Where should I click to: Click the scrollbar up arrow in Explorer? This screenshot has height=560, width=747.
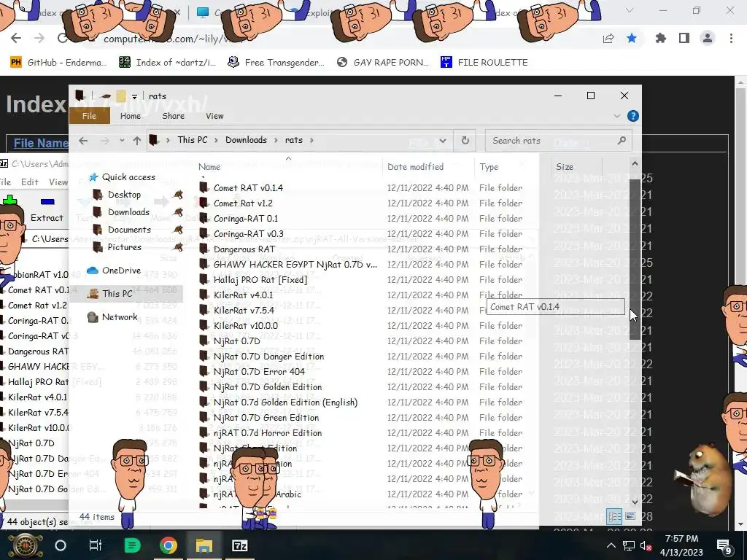[635, 164]
